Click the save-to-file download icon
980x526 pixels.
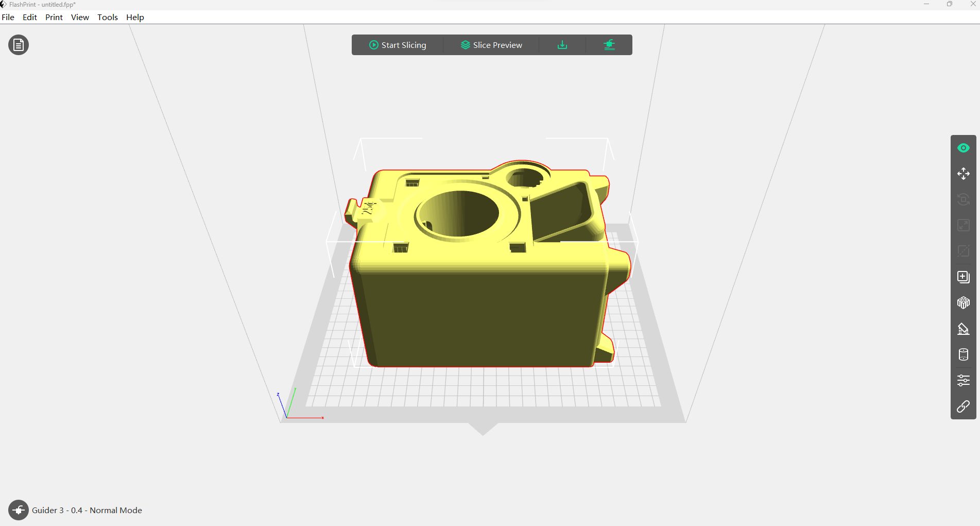click(562, 45)
